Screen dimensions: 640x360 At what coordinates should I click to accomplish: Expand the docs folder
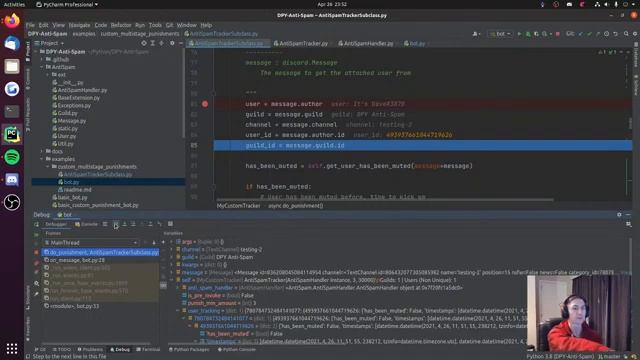[42, 151]
